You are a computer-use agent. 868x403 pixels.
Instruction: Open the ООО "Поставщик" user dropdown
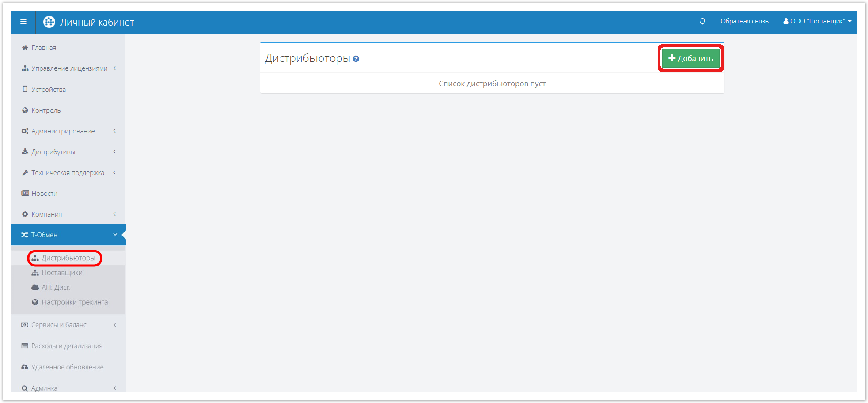point(817,21)
